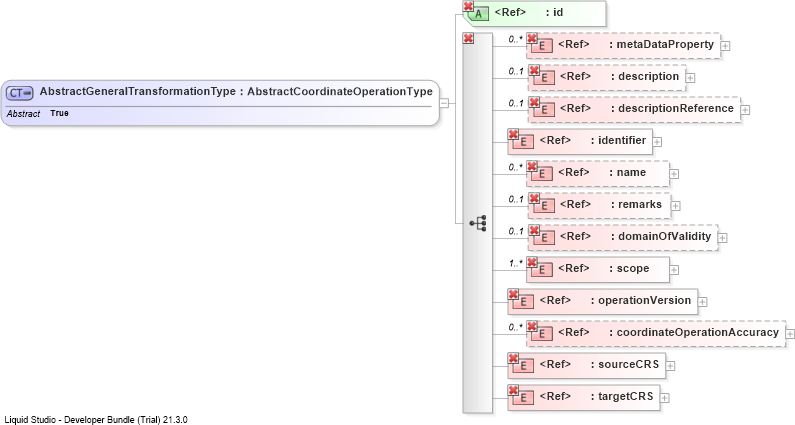Viewport: 795px width, 425px height.
Task: Click the 0..1 cardinality next to remarks
Action: [516, 199]
